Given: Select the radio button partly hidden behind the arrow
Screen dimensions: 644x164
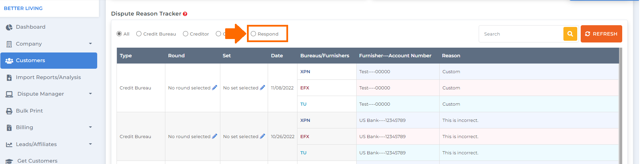Looking at the screenshot, I should (x=218, y=34).
